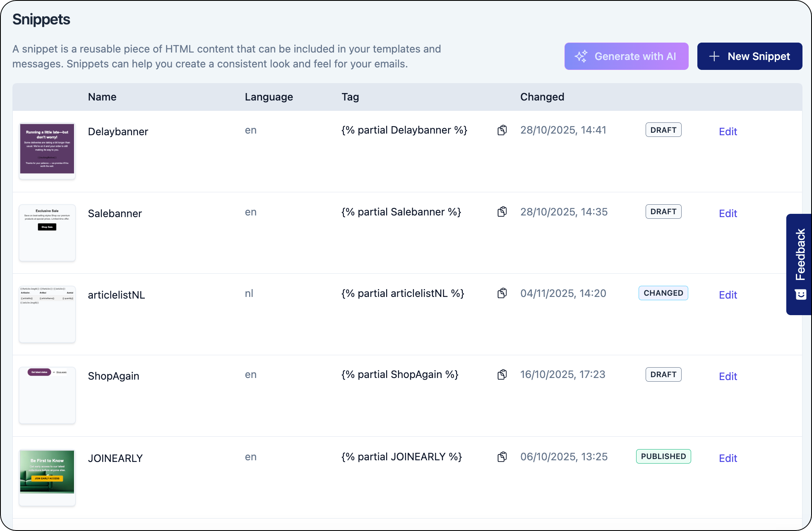This screenshot has height=531, width=812.
Task: Copy the Salebanner partial tag
Action: [502, 212]
